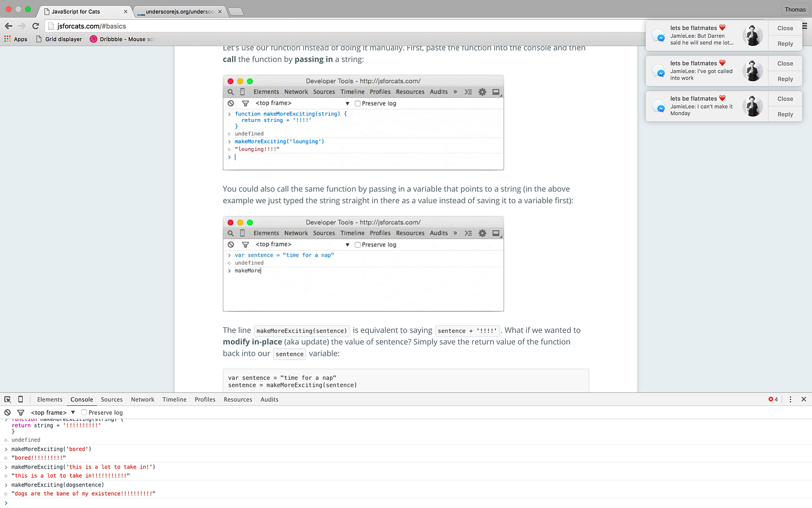The image size is (812, 508).
Task: Click the browser back navigation arrow
Action: tap(8, 26)
